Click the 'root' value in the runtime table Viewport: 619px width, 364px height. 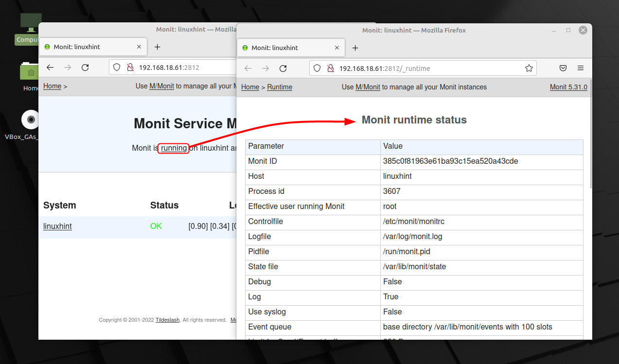click(390, 207)
